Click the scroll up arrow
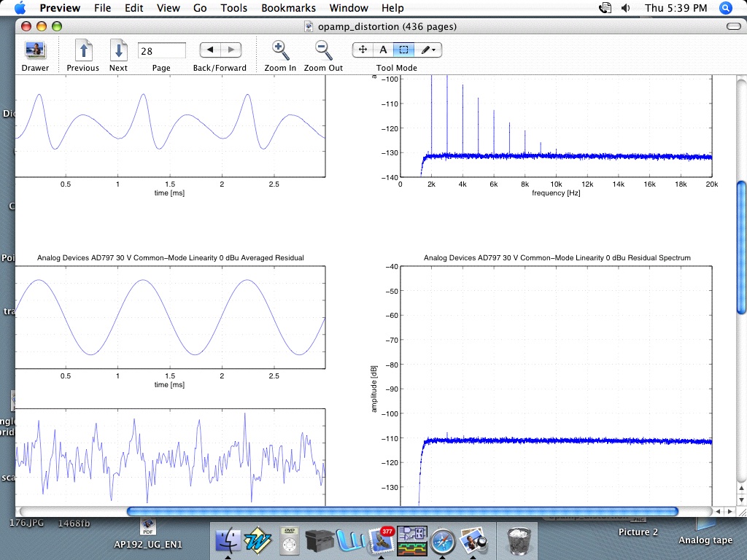Image resolution: width=747 pixels, height=560 pixels. pyautogui.click(x=741, y=488)
